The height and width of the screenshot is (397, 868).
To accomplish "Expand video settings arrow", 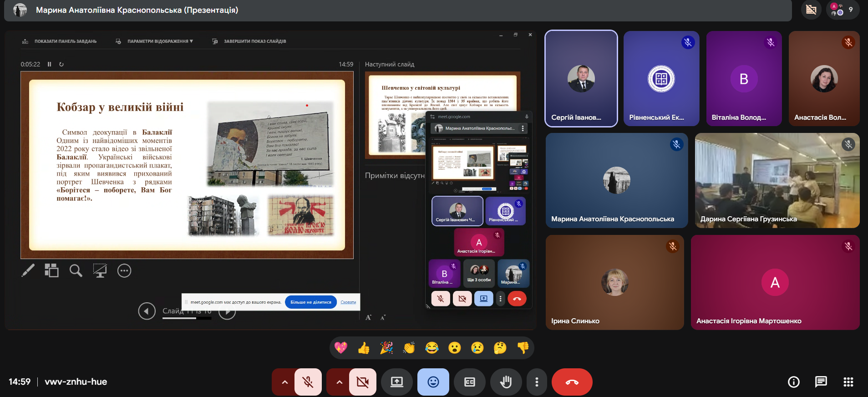I will click(x=339, y=382).
